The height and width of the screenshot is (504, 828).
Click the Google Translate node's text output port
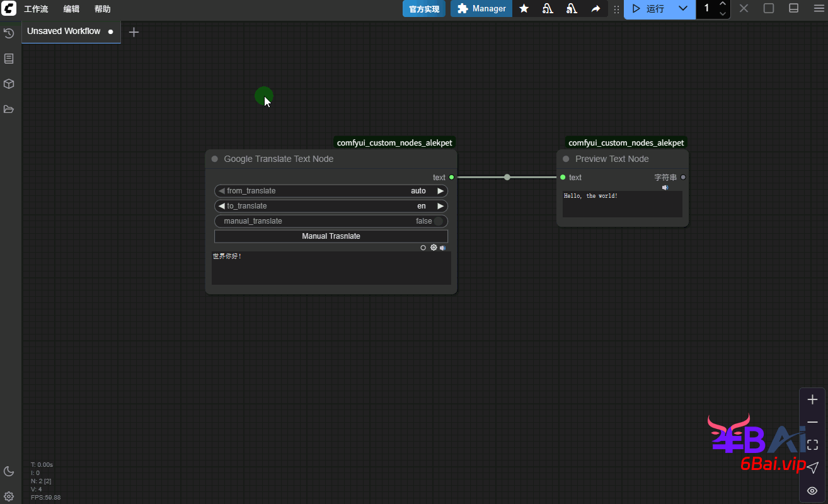[452, 178]
